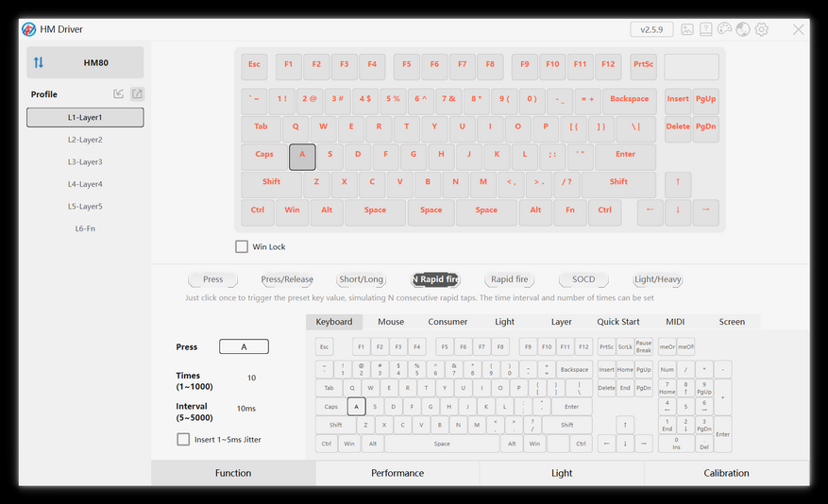Choose the Press trigger mode

tap(212, 279)
